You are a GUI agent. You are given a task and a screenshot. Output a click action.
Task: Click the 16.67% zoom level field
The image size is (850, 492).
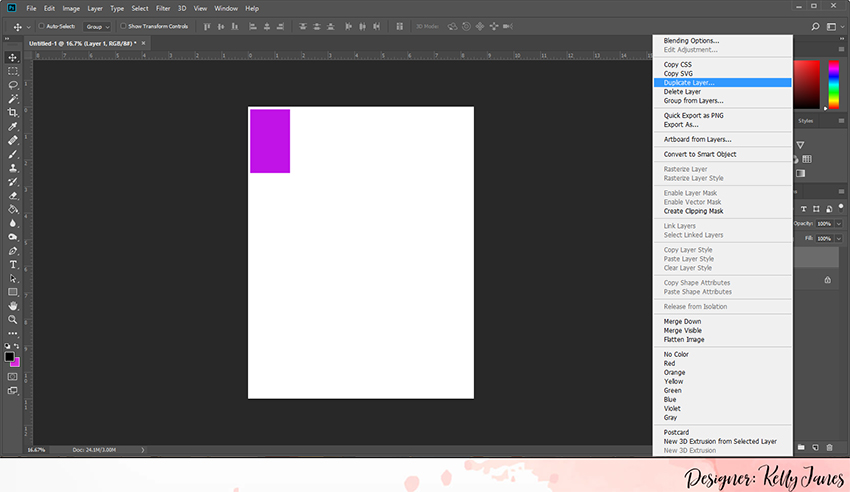point(36,450)
